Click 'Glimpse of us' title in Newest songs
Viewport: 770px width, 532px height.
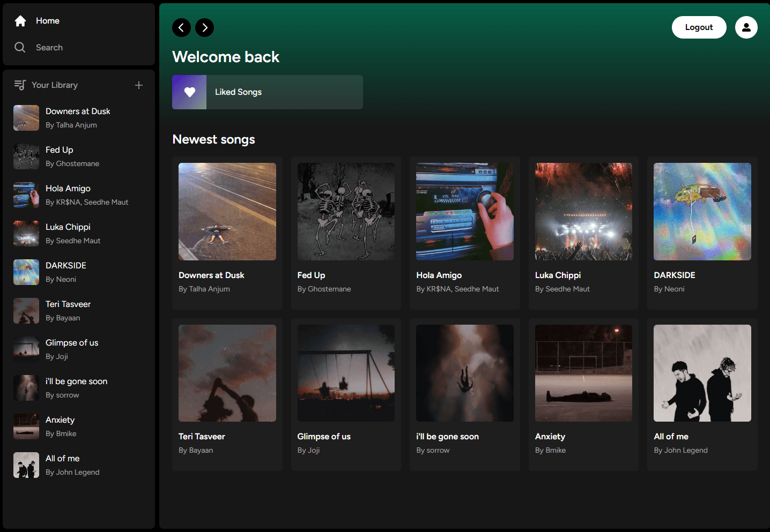324,437
